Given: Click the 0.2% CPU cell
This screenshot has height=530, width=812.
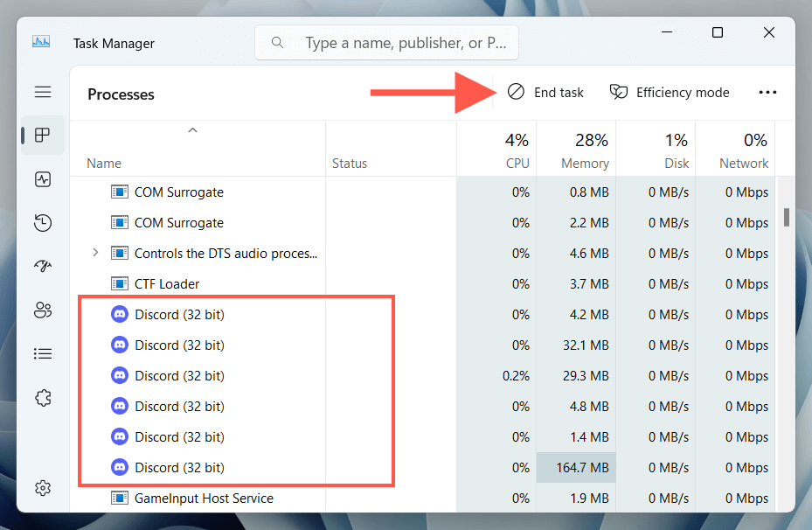Looking at the screenshot, I should (496, 375).
